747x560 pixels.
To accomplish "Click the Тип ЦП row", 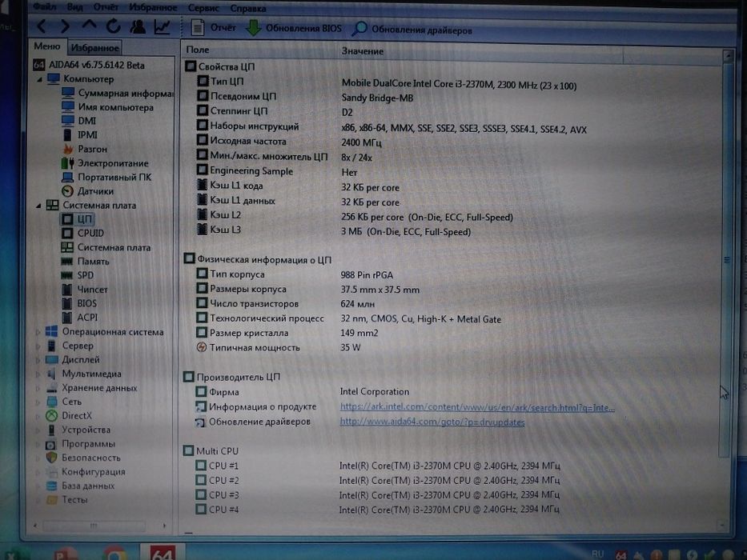I will click(x=386, y=83).
